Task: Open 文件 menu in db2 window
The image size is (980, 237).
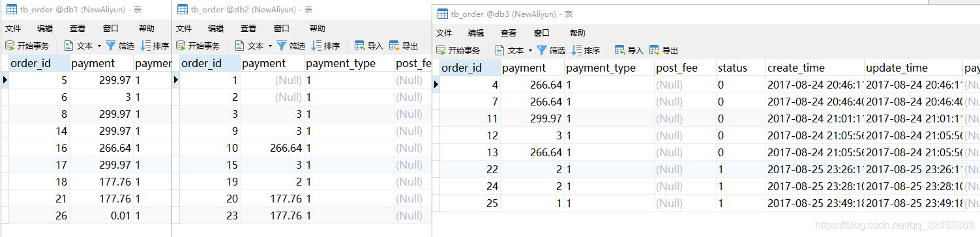Action: pos(184,28)
